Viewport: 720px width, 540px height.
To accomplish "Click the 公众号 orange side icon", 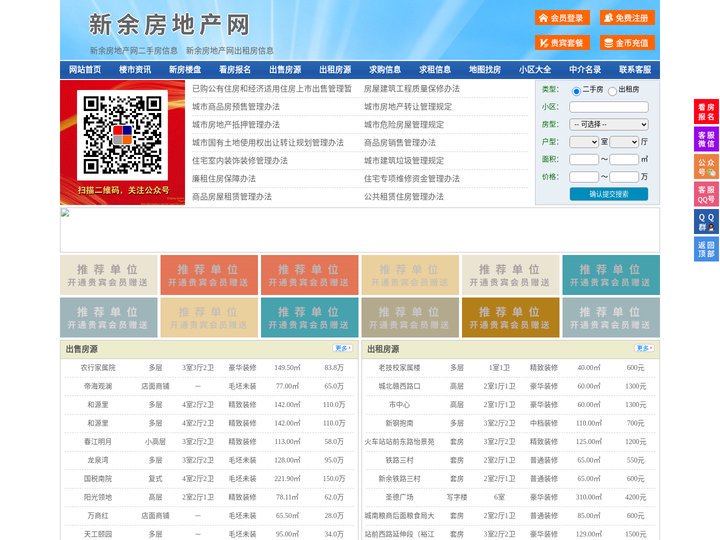I will tap(706, 167).
